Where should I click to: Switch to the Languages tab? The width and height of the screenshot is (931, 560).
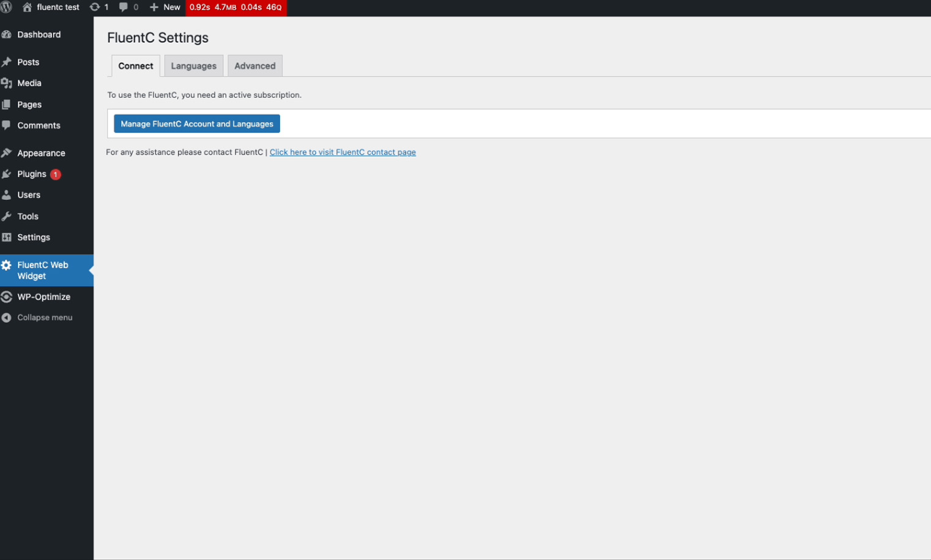194,66
